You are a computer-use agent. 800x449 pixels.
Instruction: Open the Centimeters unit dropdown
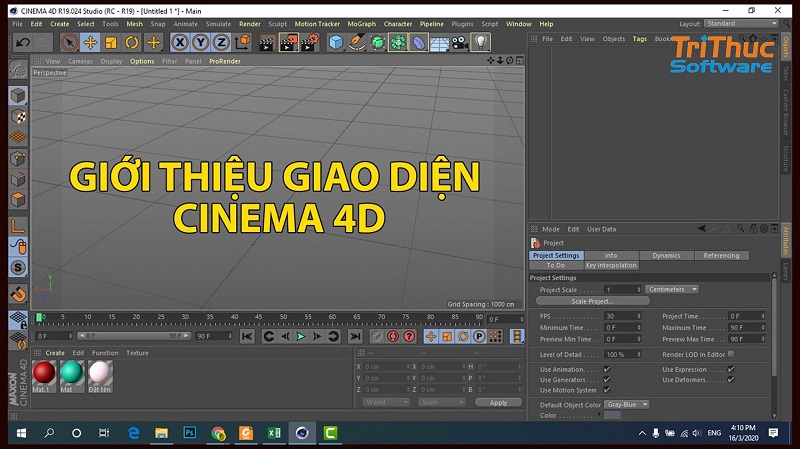(x=672, y=289)
